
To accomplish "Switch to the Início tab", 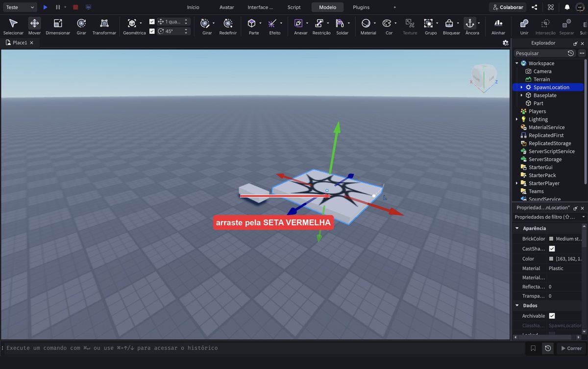I will (193, 7).
